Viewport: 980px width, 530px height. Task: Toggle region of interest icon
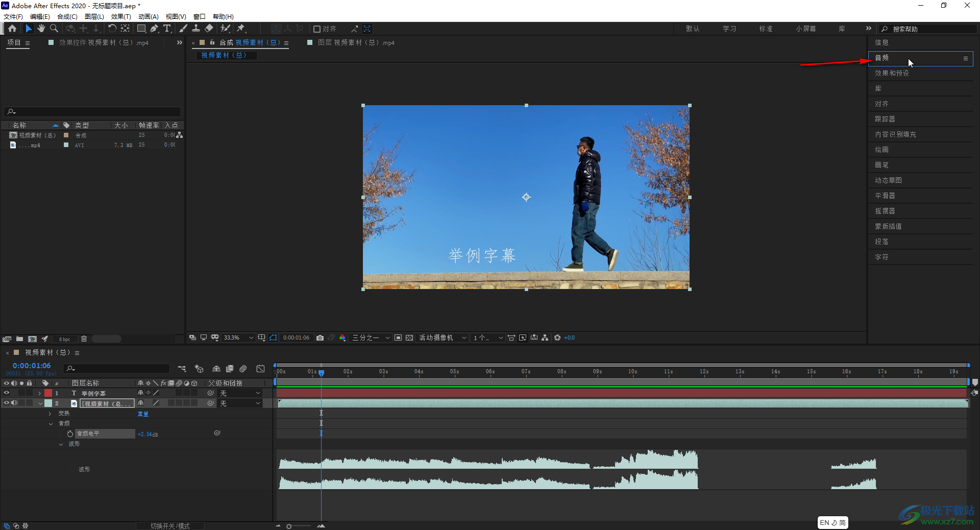point(398,338)
